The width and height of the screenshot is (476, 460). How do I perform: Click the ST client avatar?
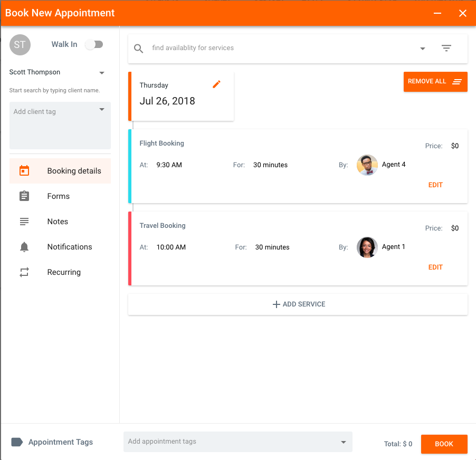tap(20, 45)
